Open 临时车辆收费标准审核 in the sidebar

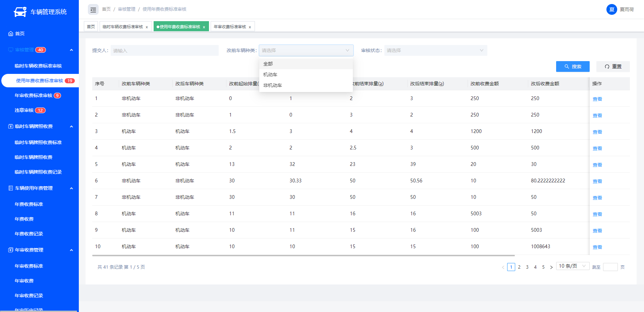[38, 66]
